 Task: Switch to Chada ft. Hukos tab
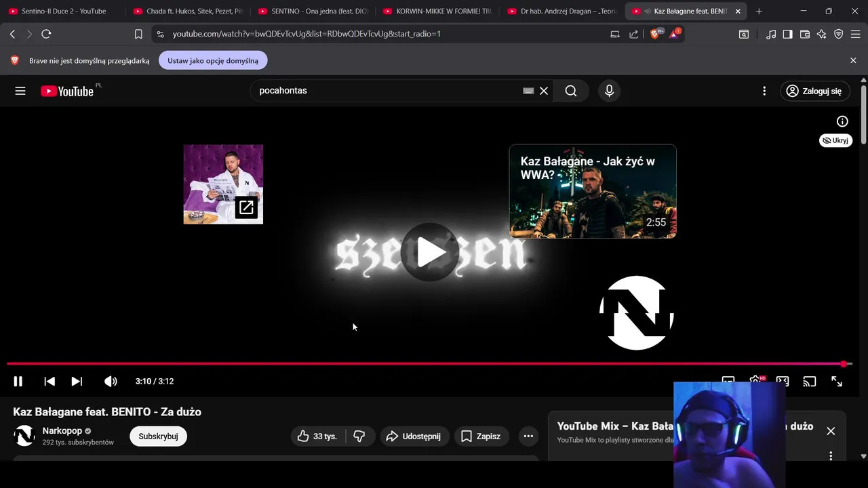[x=187, y=12]
